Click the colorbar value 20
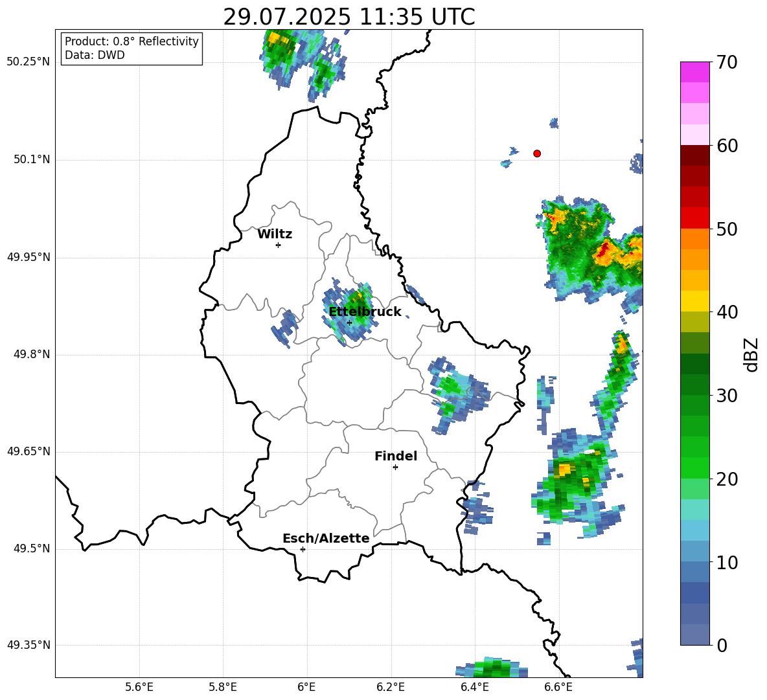Viewport: 767px width, 700px height. pos(727,479)
